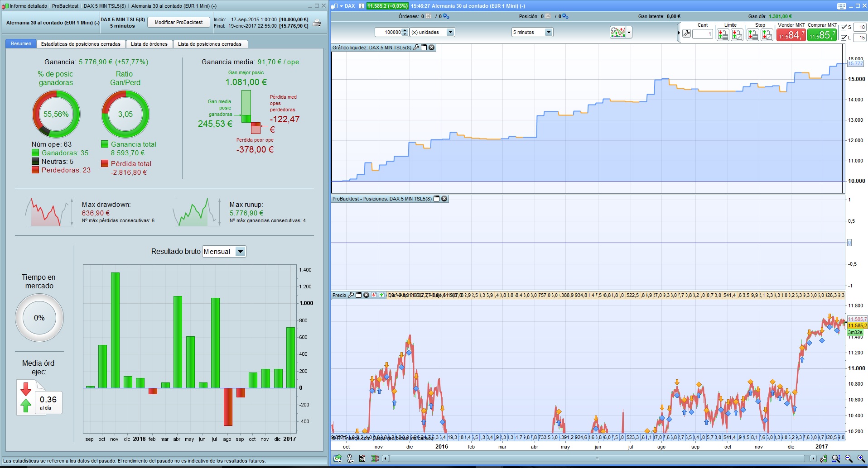Click the 11.585,2 (+0,03%) price label
The width and height of the screenshot is (868, 468).
387,6
